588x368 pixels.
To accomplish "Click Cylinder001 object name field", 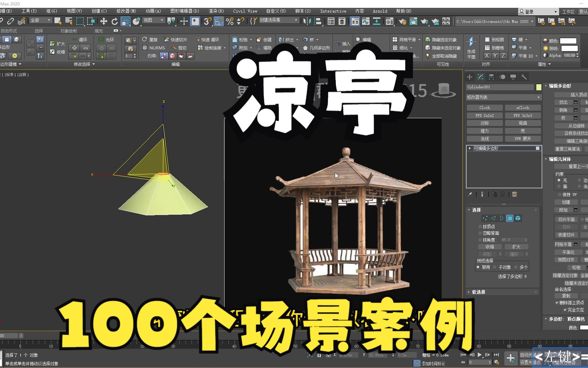I will [500, 87].
